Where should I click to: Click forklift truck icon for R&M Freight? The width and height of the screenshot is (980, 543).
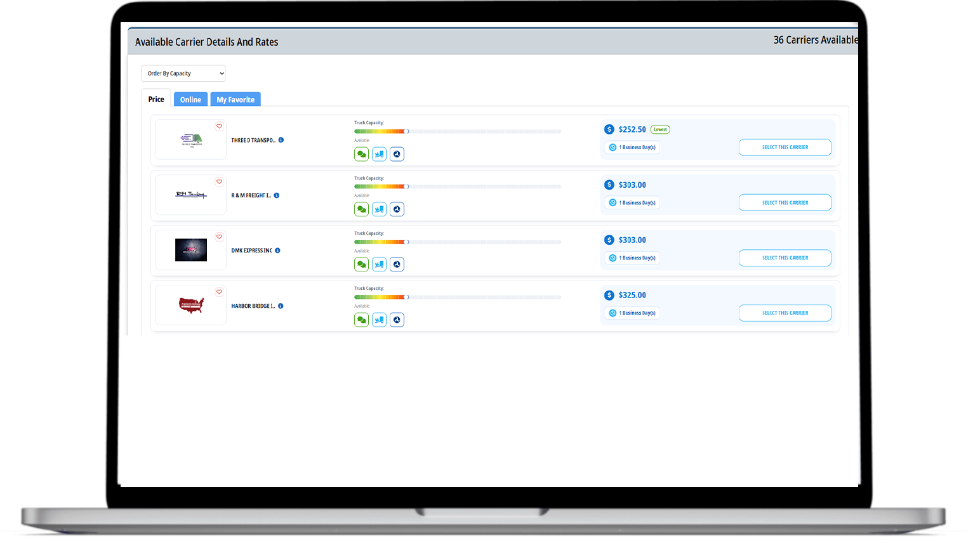379,209
